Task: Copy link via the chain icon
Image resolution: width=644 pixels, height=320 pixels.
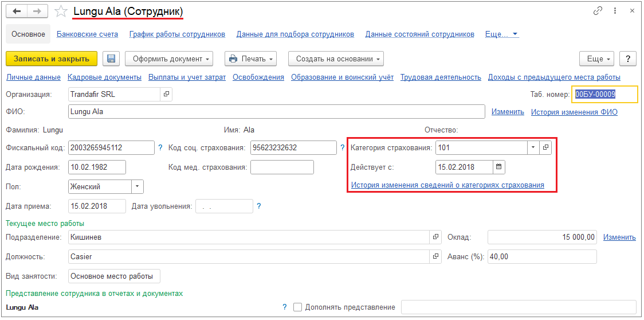Action: 598,11
